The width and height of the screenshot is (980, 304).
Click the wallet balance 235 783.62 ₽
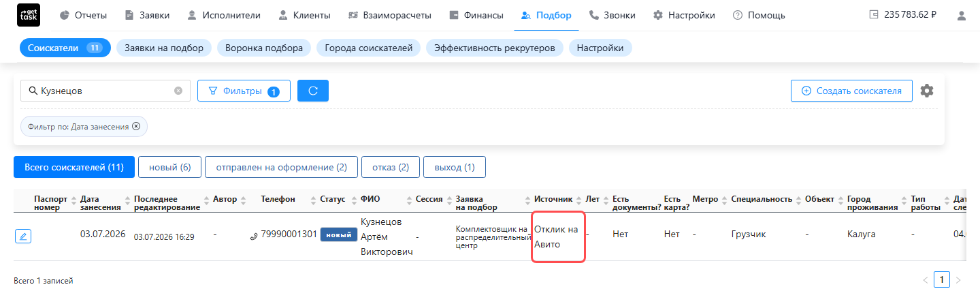(902, 15)
